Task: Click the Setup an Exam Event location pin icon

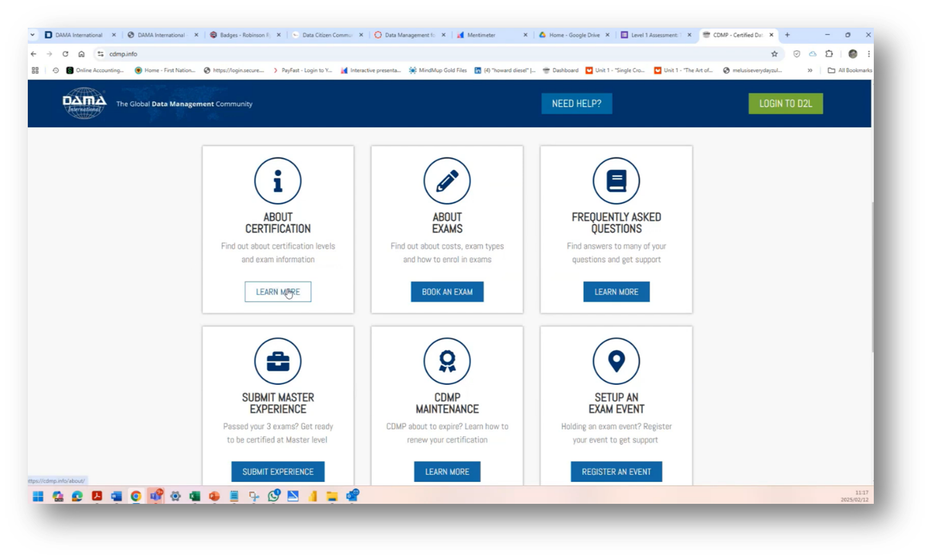Action: 616,361
